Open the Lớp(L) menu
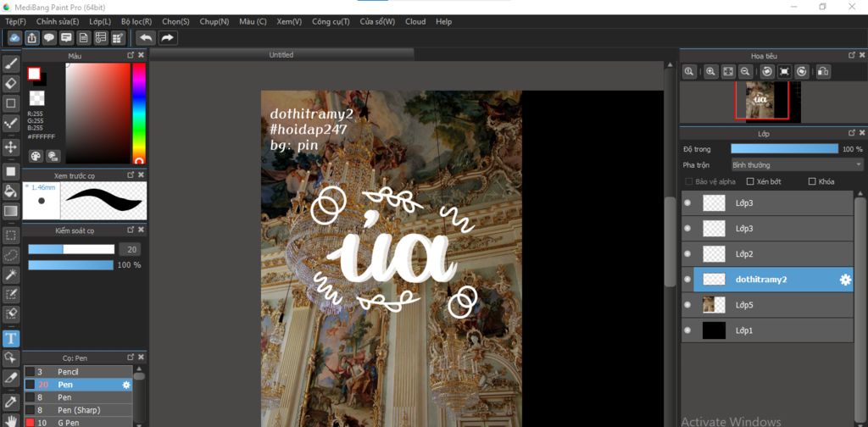Viewport: 868px width, 427px height. pos(100,21)
